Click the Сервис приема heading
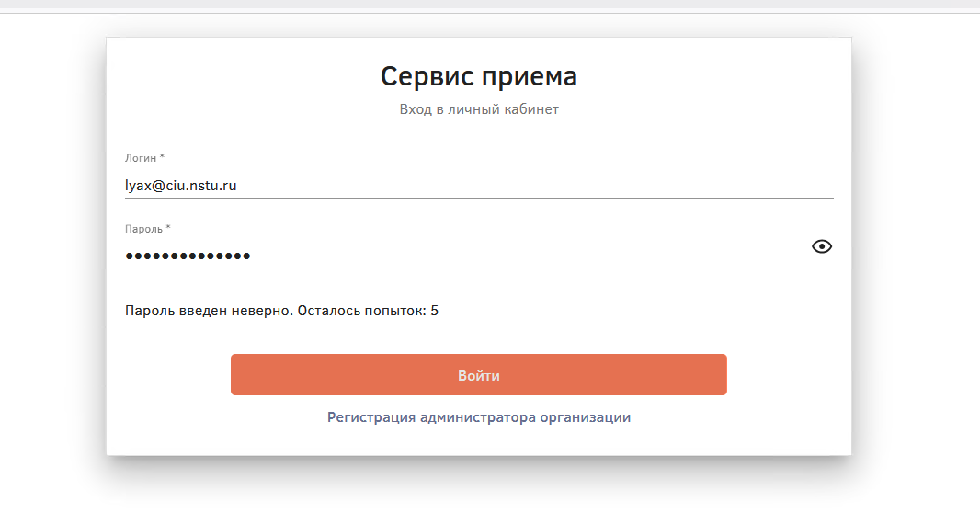Image resolution: width=980 pixels, height=524 pixels. pos(479,76)
